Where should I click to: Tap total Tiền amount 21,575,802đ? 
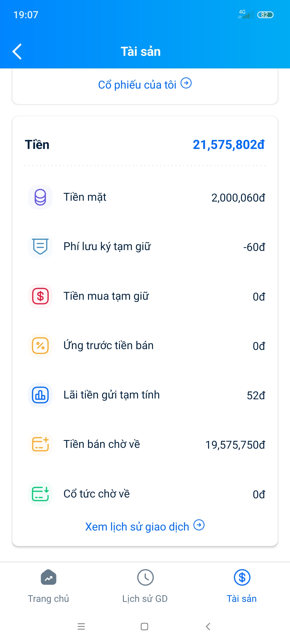229,145
